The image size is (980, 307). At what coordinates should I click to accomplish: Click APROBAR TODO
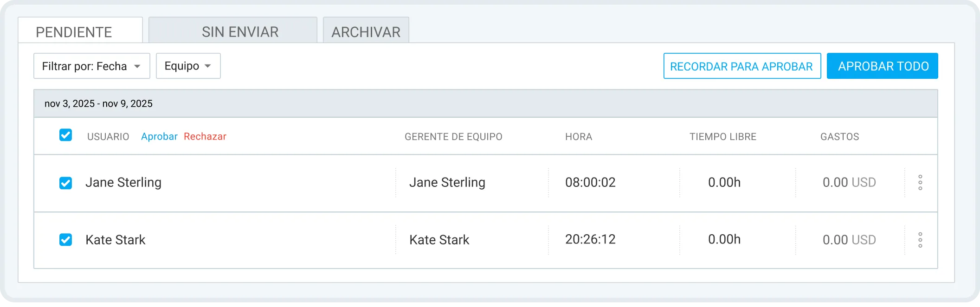[x=882, y=66]
